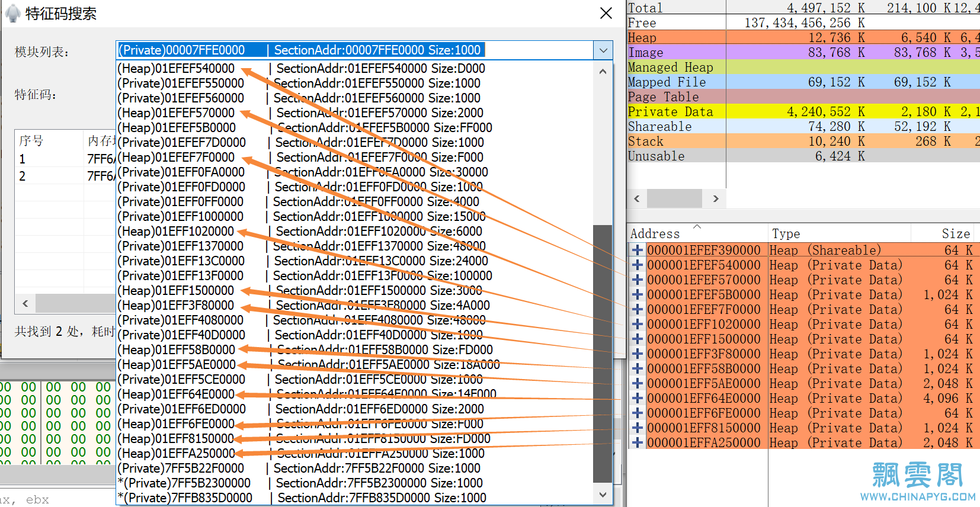This screenshot has width=980, height=507.
Task: Choose (Heap)01EFF58B0000 in module list
Action: click(x=354, y=349)
